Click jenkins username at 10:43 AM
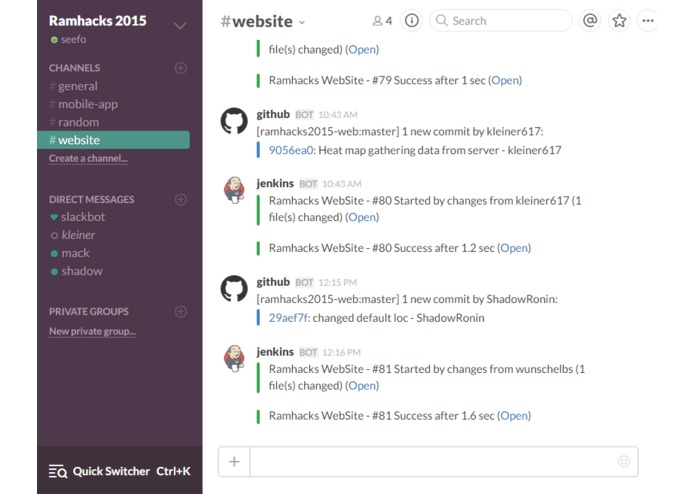This screenshot has width=695, height=494. [275, 183]
